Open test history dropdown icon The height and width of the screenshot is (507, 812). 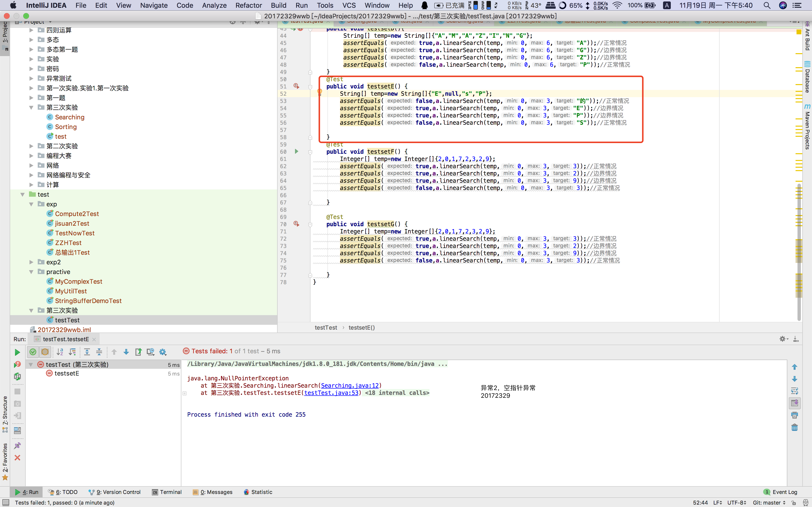(x=151, y=352)
